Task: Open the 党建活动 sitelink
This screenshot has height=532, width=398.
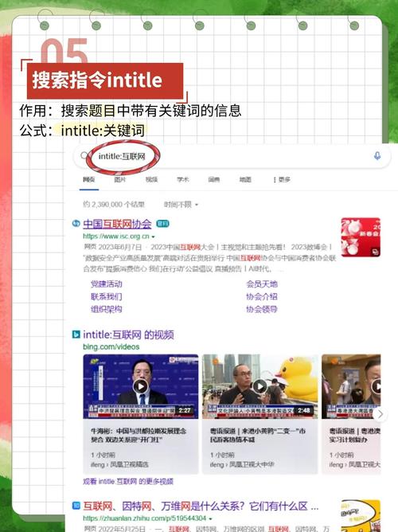Action: pos(107,284)
